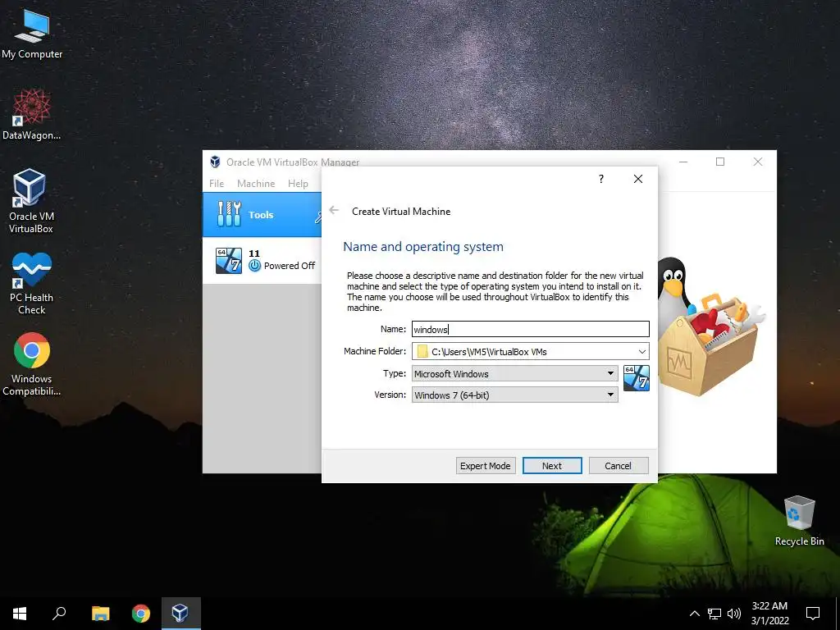Image resolution: width=840 pixels, height=630 pixels.
Task: Click the VirtualBox Manager title bar logo
Action: pos(216,162)
